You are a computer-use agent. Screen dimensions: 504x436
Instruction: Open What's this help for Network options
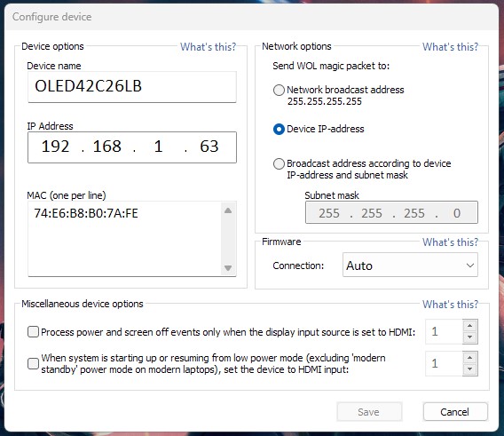450,47
